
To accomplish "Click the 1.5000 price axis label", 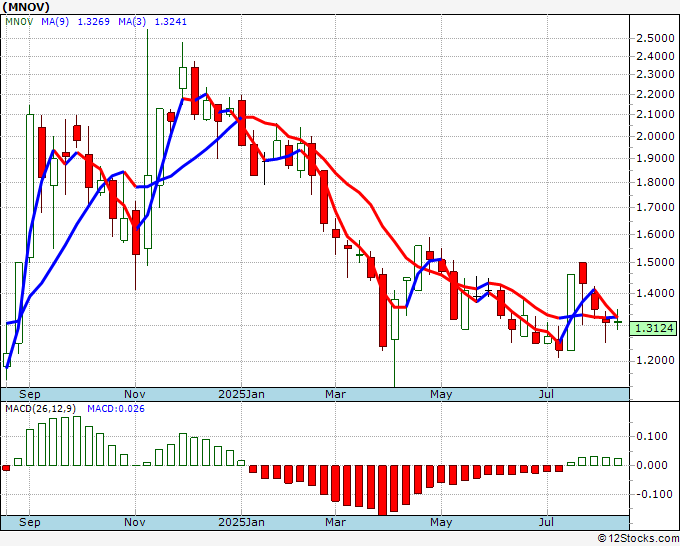I will click(x=655, y=262).
